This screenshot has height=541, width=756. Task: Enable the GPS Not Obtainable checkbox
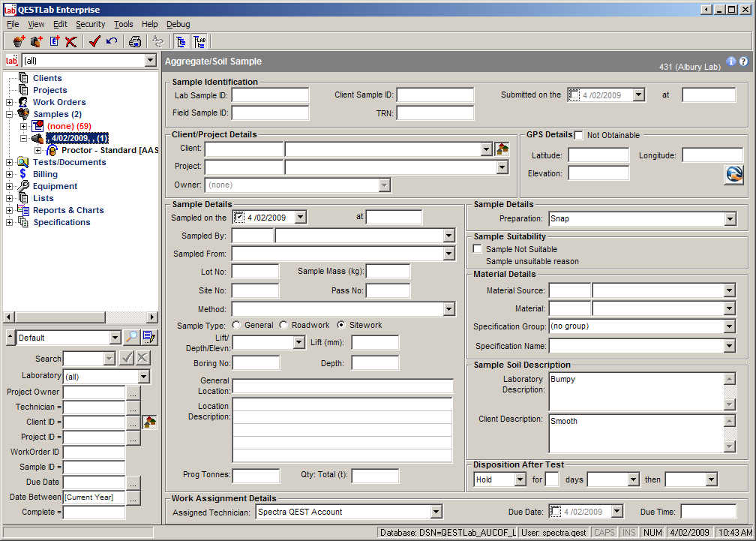pyautogui.click(x=579, y=135)
